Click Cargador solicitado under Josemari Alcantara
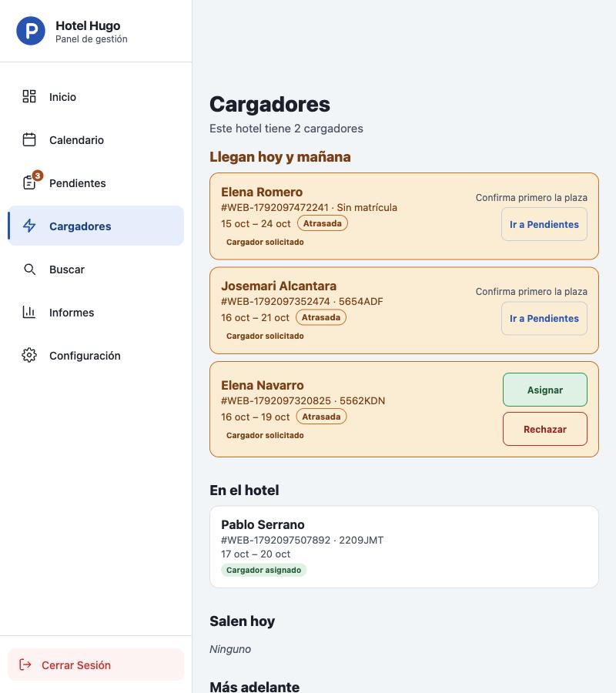 coord(265,336)
